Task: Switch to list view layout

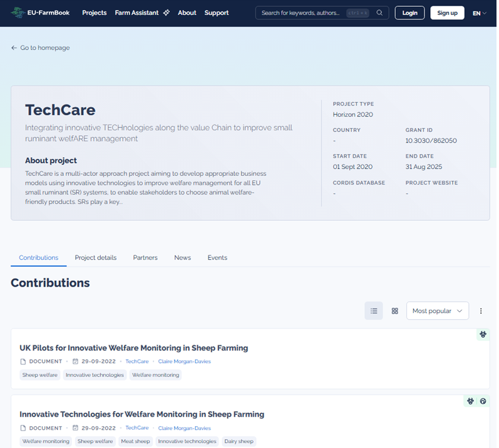Action: click(x=374, y=311)
